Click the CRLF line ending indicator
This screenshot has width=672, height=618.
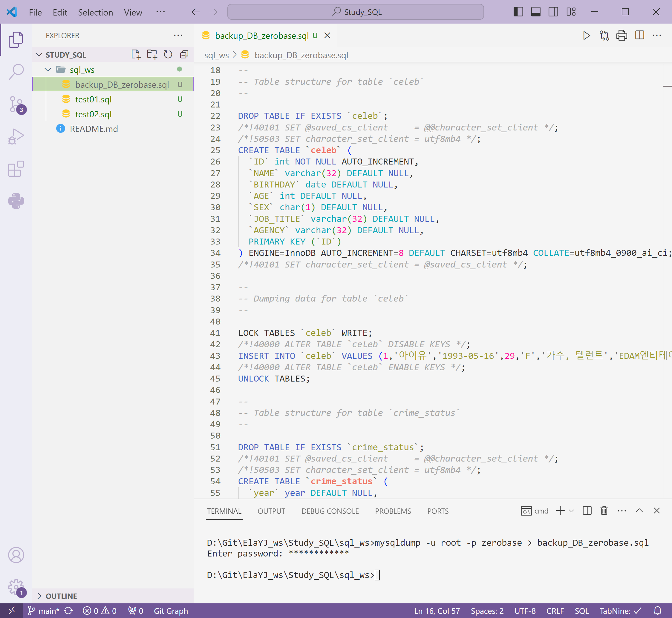coord(555,611)
